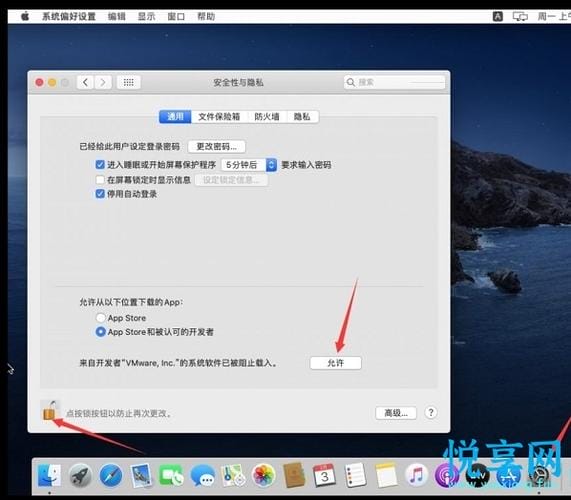Open Notes from the Dock

386,475
